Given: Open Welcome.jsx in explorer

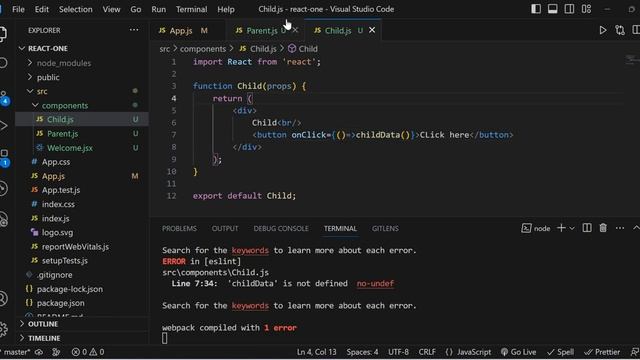Looking at the screenshot, I should tap(82, 148).
